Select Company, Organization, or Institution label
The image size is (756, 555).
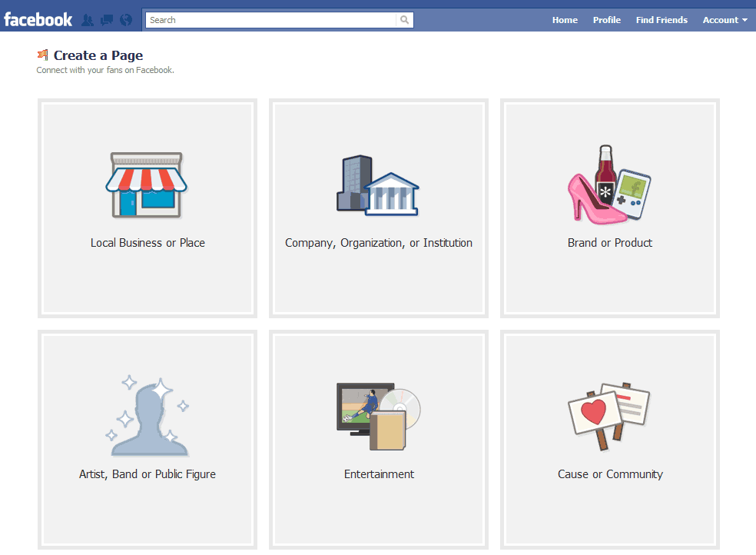pos(379,243)
